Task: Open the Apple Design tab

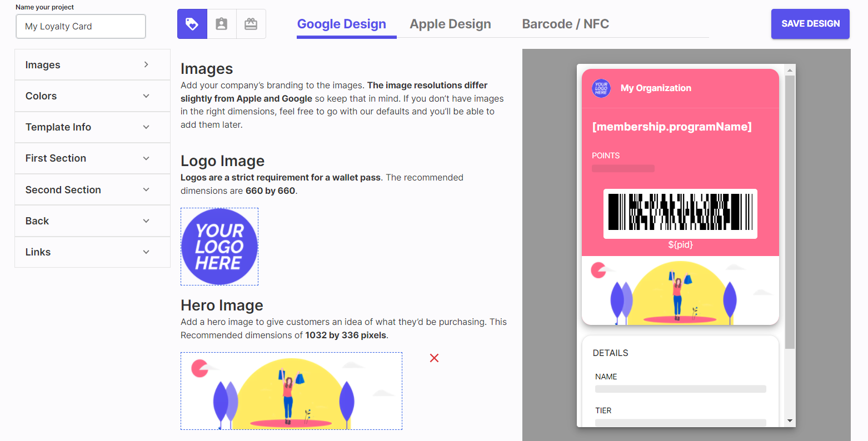Action: click(x=451, y=24)
